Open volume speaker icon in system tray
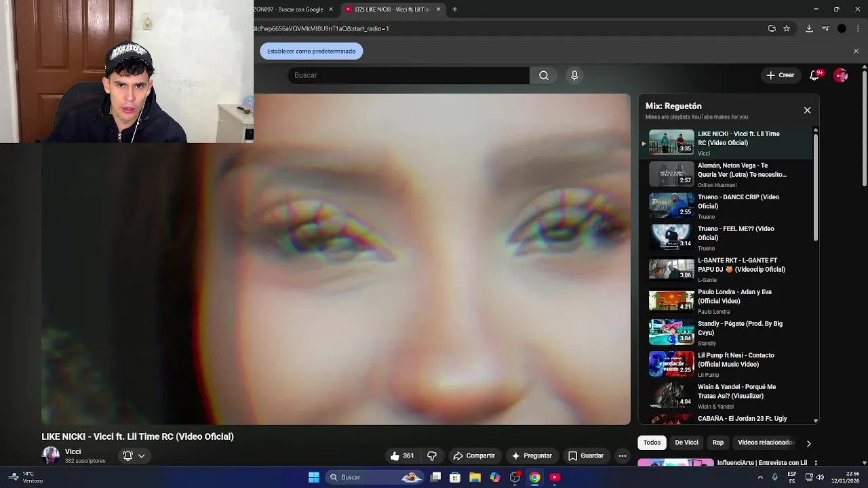868x488 pixels. tap(820, 477)
